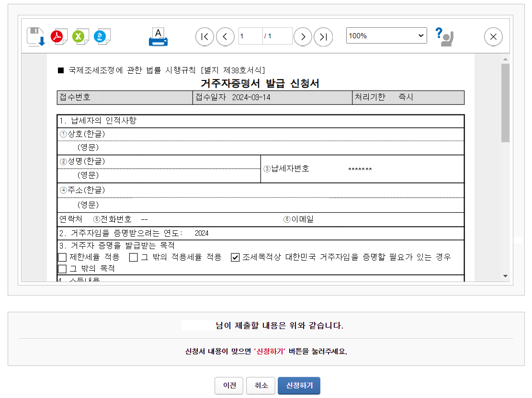The width and height of the screenshot is (532, 398).
Task: Close the document viewer with X button
Action: point(493,36)
